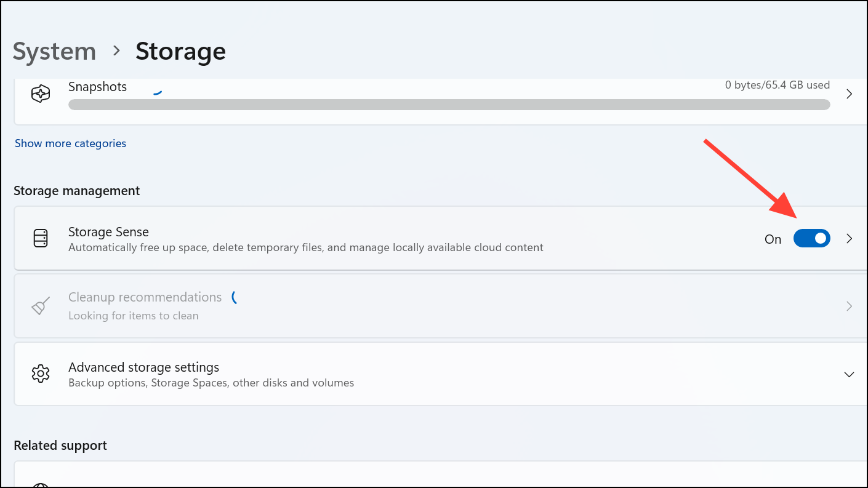This screenshot has width=868, height=488.
Task: Expand the Advanced storage settings dropdown arrow
Action: 849,374
